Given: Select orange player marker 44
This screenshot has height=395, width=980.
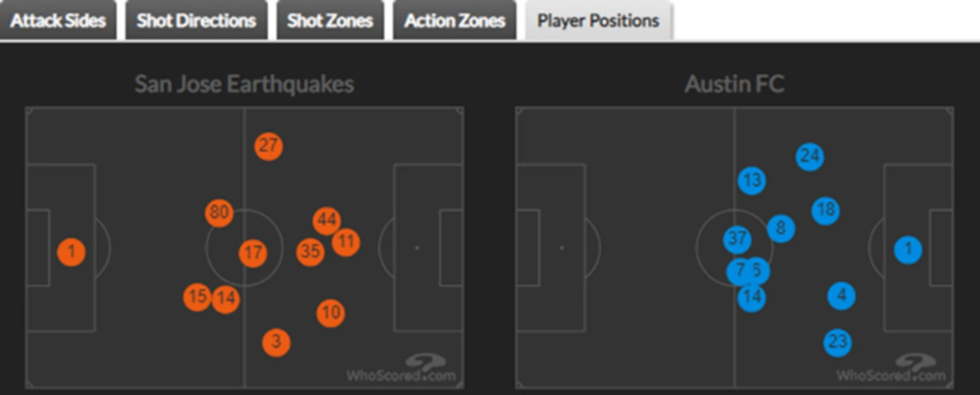Looking at the screenshot, I should click(327, 220).
